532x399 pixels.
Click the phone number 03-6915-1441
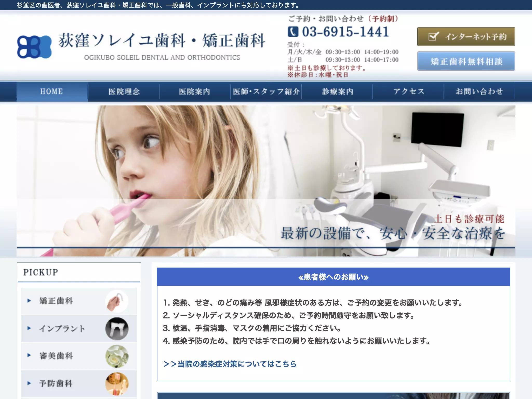pyautogui.click(x=345, y=32)
